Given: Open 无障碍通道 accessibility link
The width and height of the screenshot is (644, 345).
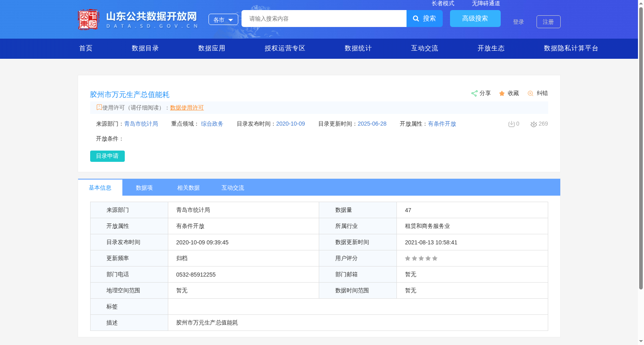Looking at the screenshot, I should tap(486, 3).
